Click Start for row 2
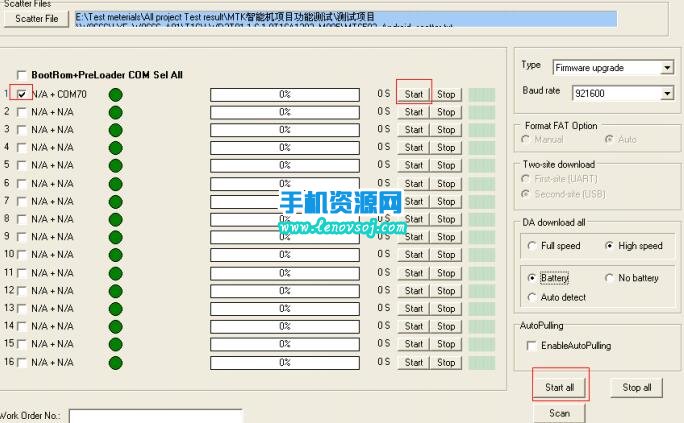The width and height of the screenshot is (684, 423). coord(414,112)
